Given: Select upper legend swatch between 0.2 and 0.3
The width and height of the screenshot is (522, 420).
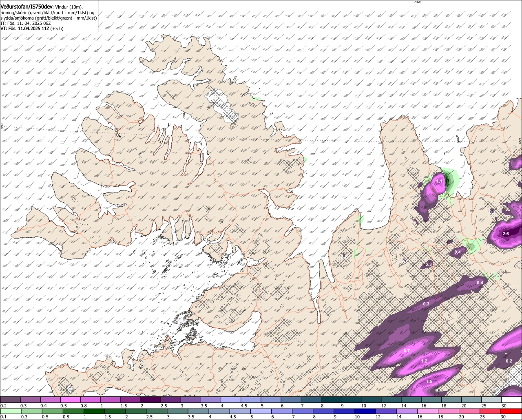Looking at the screenshot, I should [10, 400].
